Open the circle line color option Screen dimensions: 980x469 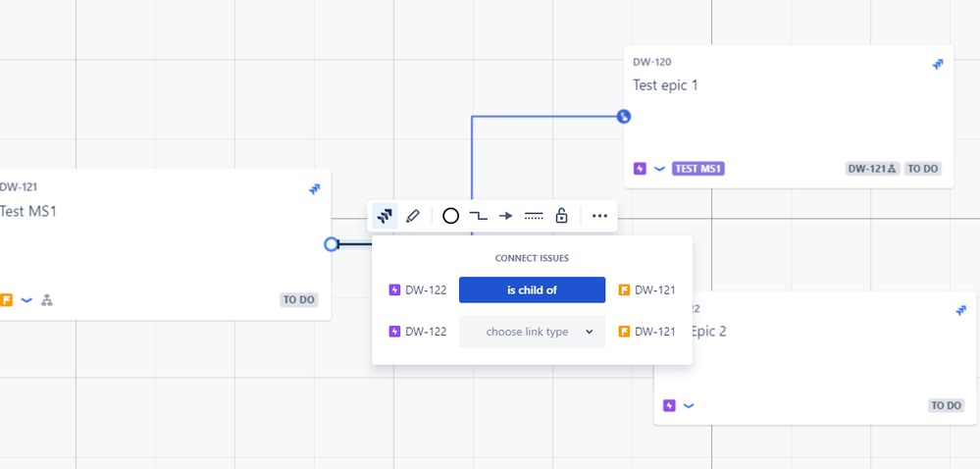450,217
